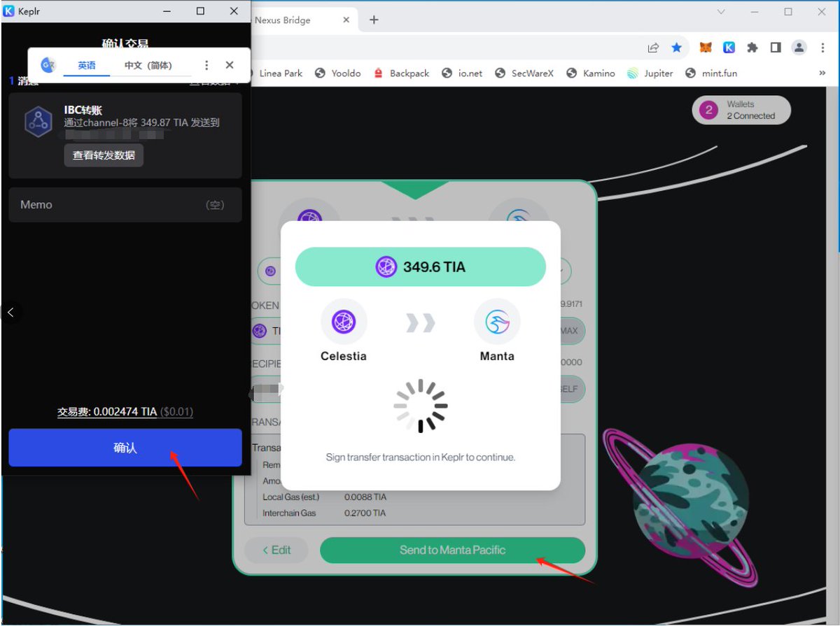This screenshot has width=840, height=626.
Task: Click the MAX button behind the modal
Action: pos(570,330)
